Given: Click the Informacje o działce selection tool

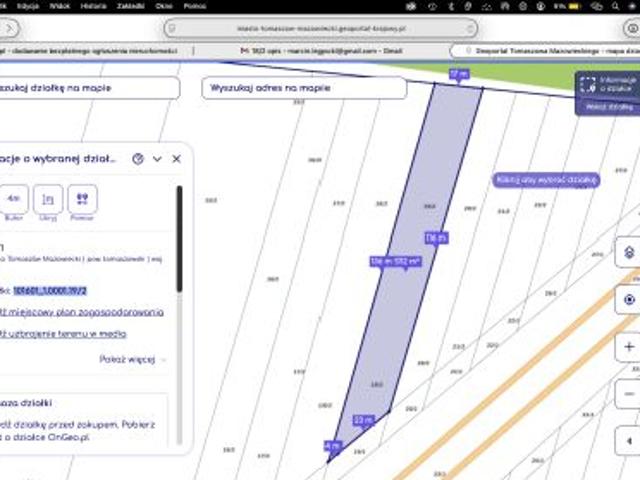Looking at the screenshot, I should (x=608, y=84).
